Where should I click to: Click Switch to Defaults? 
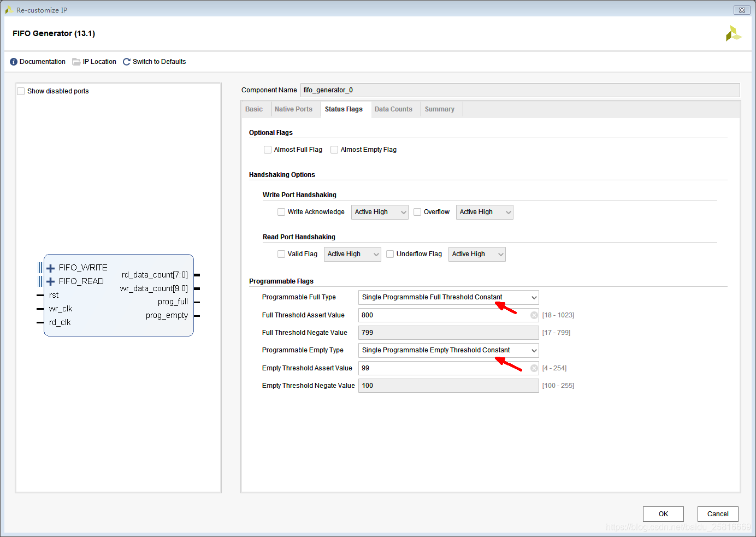coord(159,62)
